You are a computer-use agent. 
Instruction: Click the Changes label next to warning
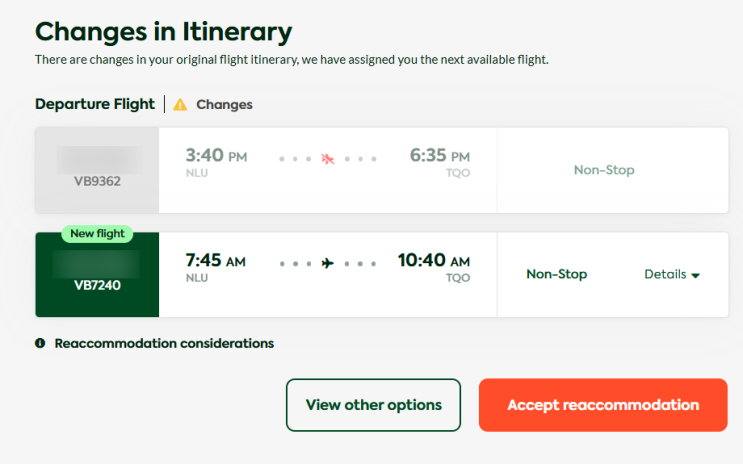(224, 104)
